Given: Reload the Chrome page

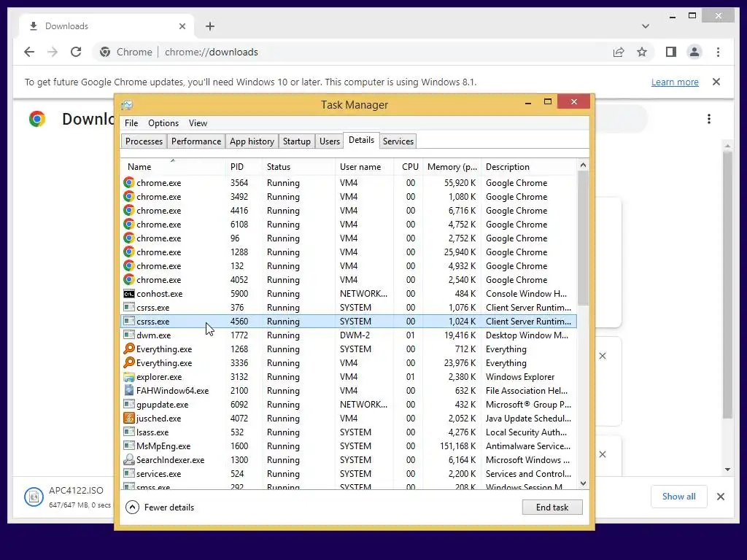Looking at the screenshot, I should (x=76, y=52).
